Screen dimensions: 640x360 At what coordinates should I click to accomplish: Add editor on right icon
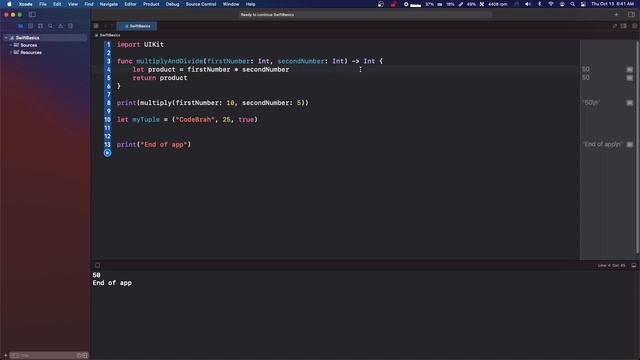coord(634,26)
